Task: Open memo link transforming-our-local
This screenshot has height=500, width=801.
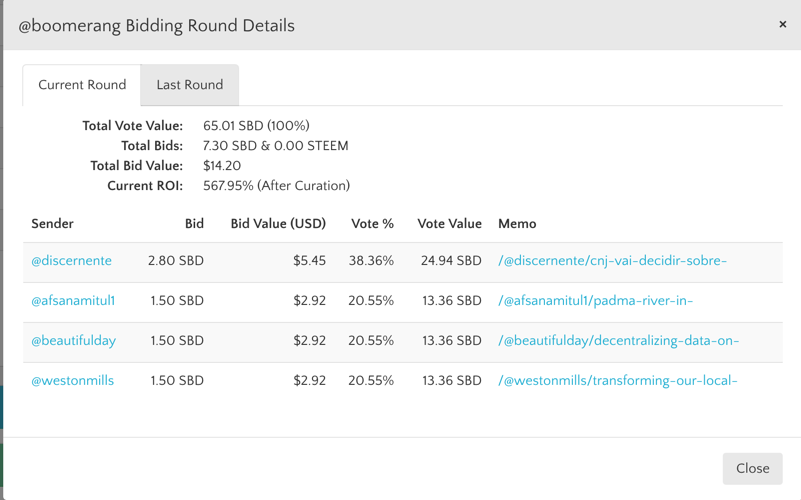Action: [x=617, y=381]
